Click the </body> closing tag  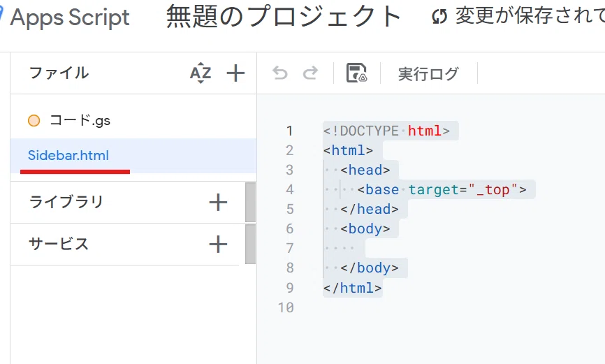(x=370, y=268)
